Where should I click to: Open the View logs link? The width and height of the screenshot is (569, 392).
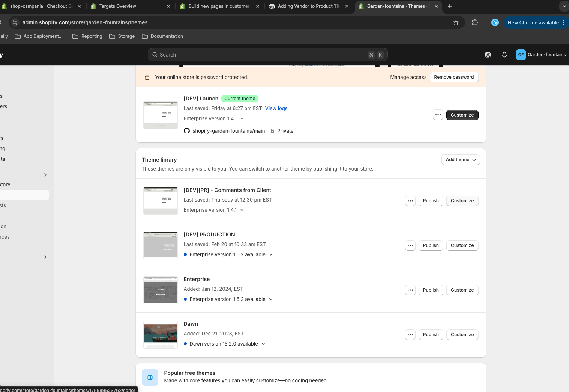click(276, 109)
